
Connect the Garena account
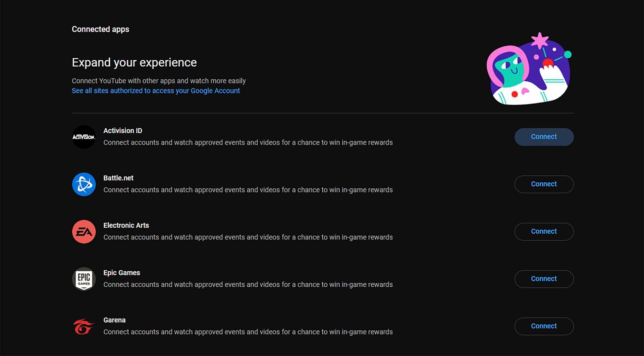pyautogui.click(x=544, y=326)
